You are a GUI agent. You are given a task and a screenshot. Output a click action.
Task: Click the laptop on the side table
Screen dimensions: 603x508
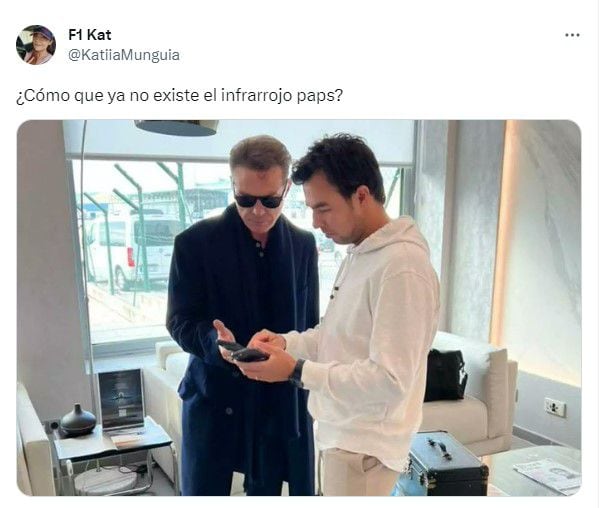[121, 402]
